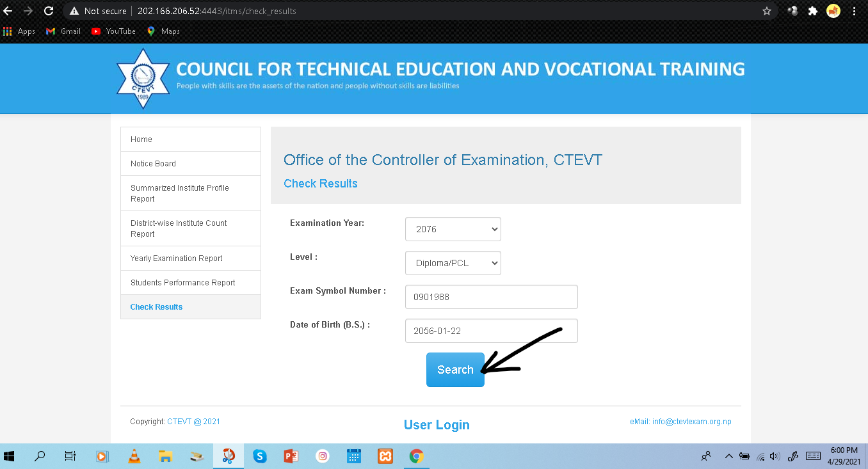
Task: Open PowerPoint from the taskbar
Action: click(291, 456)
